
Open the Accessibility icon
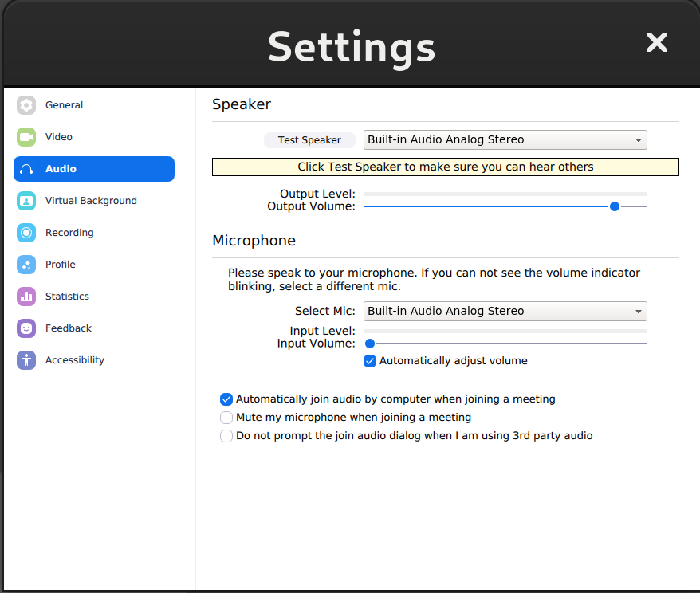click(26, 360)
